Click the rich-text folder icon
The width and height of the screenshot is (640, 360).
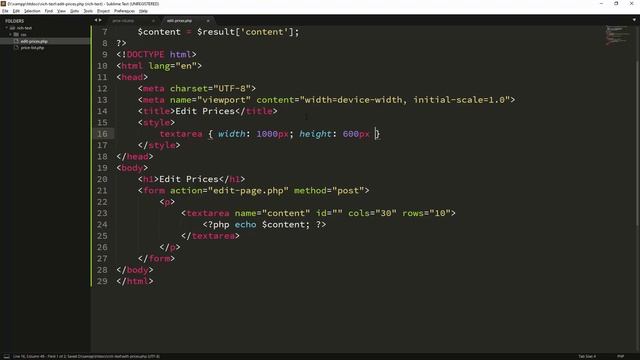click(x=12, y=28)
